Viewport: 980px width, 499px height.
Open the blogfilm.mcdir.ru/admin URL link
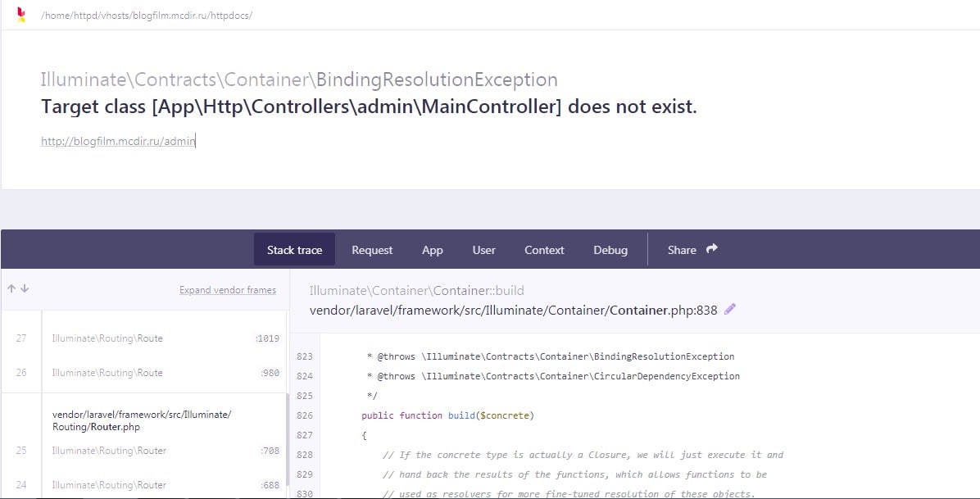pyautogui.click(x=118, y=141)
